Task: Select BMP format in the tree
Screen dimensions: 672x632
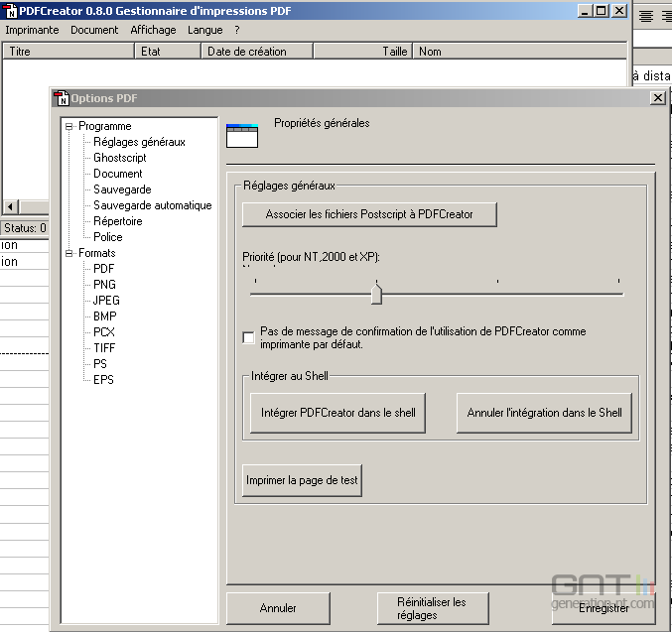Action: coord(105,316)
